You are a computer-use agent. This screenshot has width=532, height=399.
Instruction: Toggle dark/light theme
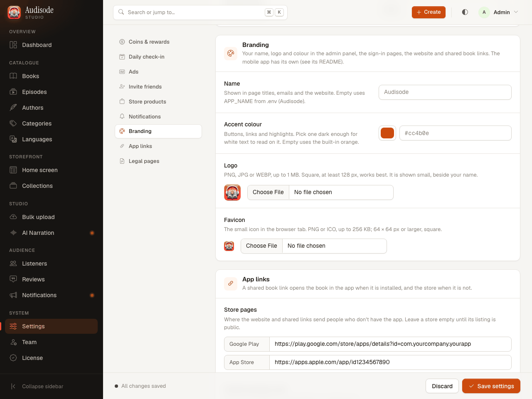click(465, 12)
